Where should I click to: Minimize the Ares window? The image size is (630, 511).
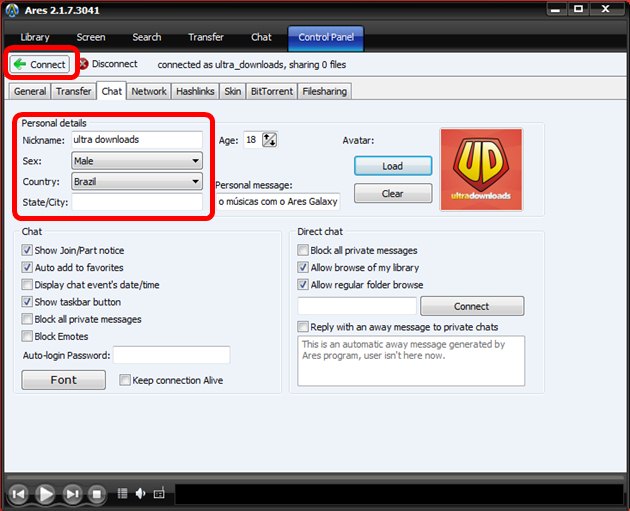tap(556, 10)
